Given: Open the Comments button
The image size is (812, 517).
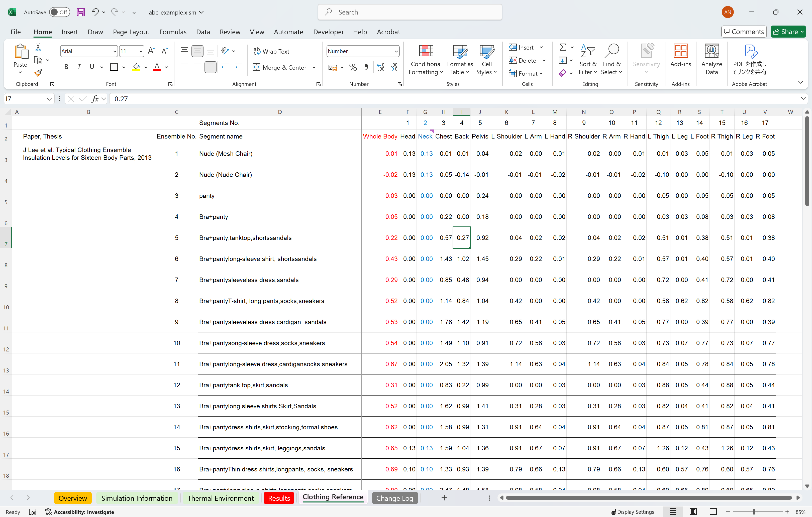Looking at the screenshot, I should pos(744,32).
